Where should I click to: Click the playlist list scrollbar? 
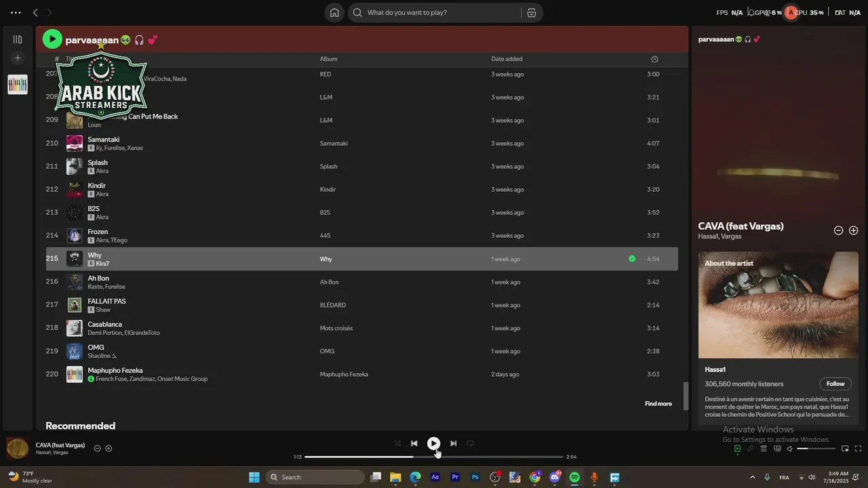point(686,396)
